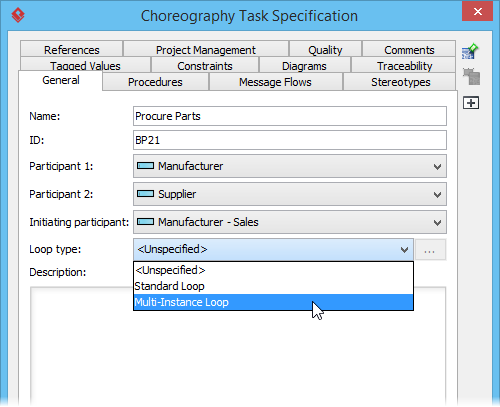Click the plus box expand icon
This screenshot has height=407, width=500.
coord(471,103)
